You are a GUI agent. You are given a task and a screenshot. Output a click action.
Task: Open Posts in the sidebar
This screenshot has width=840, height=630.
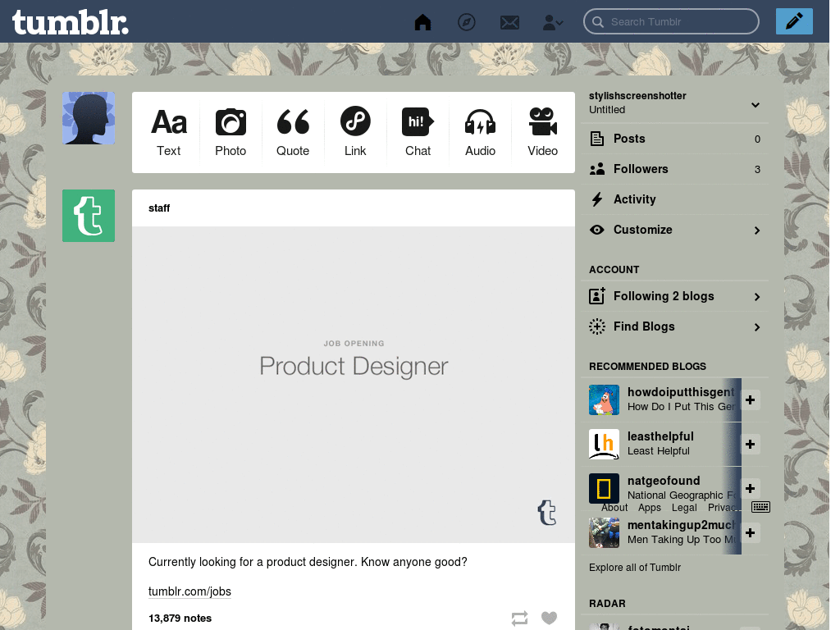coord(675,139)
